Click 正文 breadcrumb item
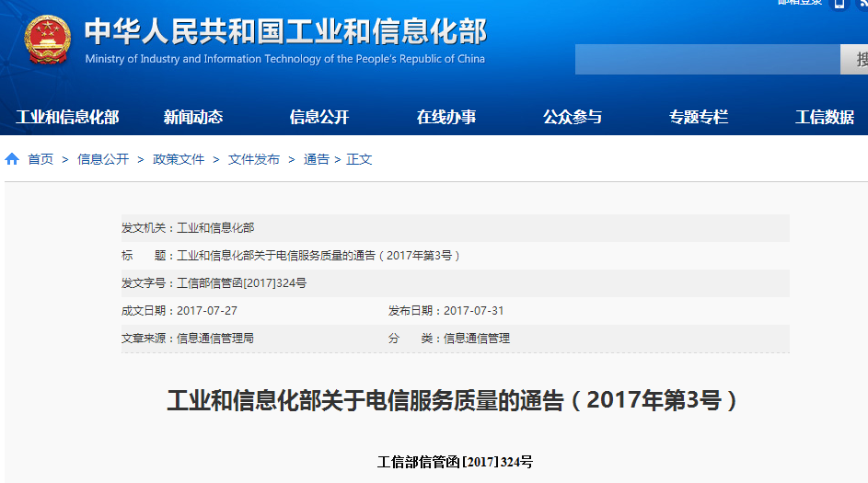868x483 pixels. click(359, 159)
